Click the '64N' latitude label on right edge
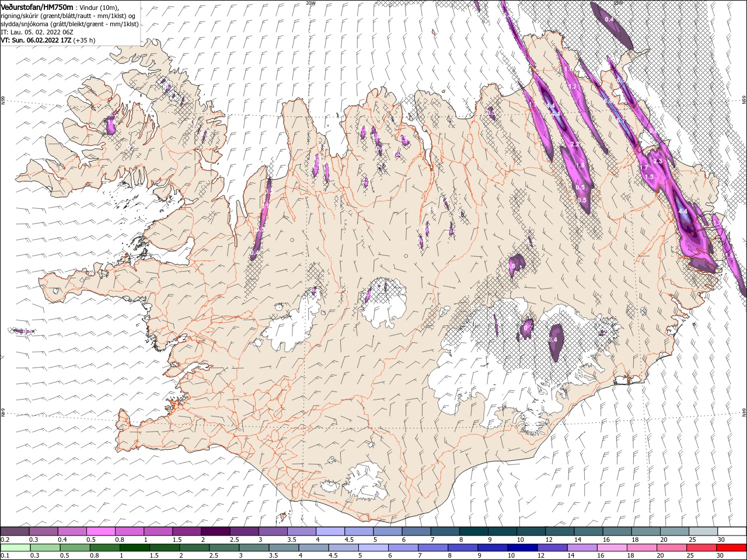This screenshot has height=560, width=747. [x=744, y=412]
